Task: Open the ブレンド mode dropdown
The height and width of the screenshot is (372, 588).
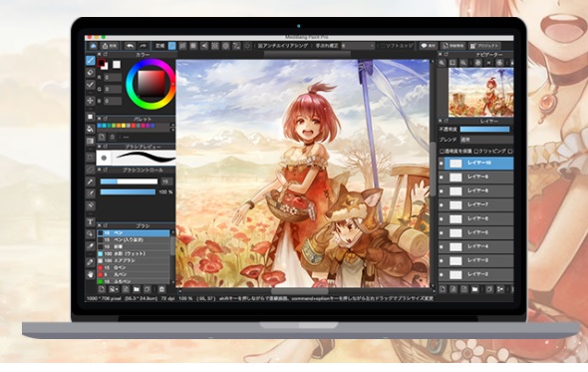Action: pyautogui.click(x=486, y=140)
